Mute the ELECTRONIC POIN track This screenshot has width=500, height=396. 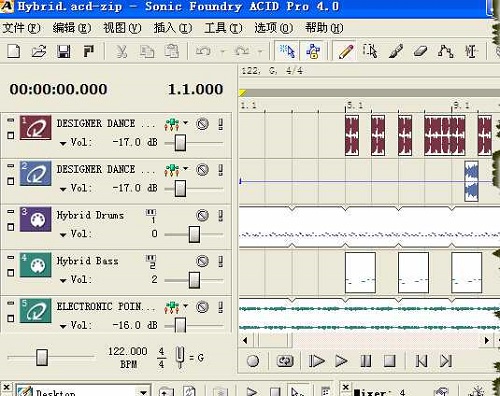[x=202, y=307]
